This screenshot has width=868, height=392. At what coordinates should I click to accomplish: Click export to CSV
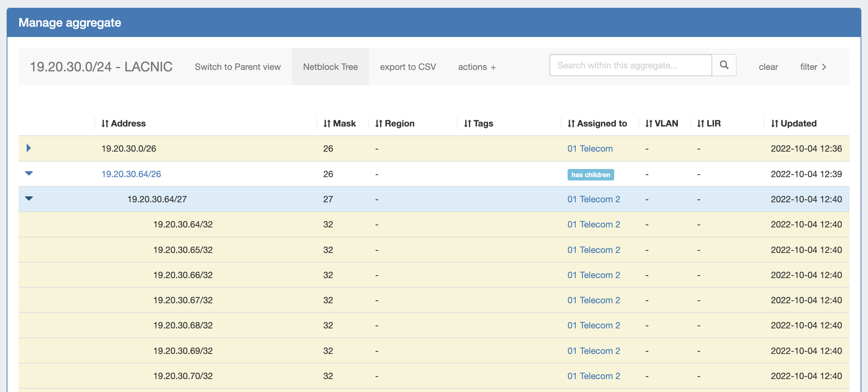[x=408, y=67]
